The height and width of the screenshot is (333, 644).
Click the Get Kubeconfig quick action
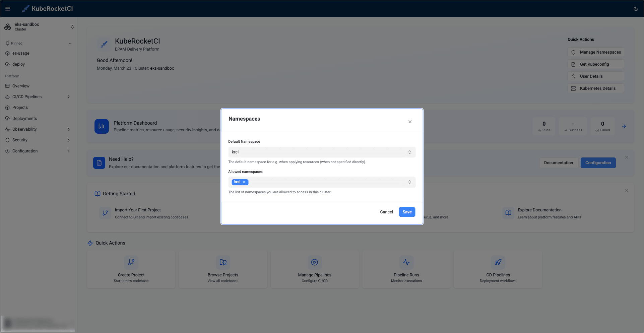coord(595,64)
